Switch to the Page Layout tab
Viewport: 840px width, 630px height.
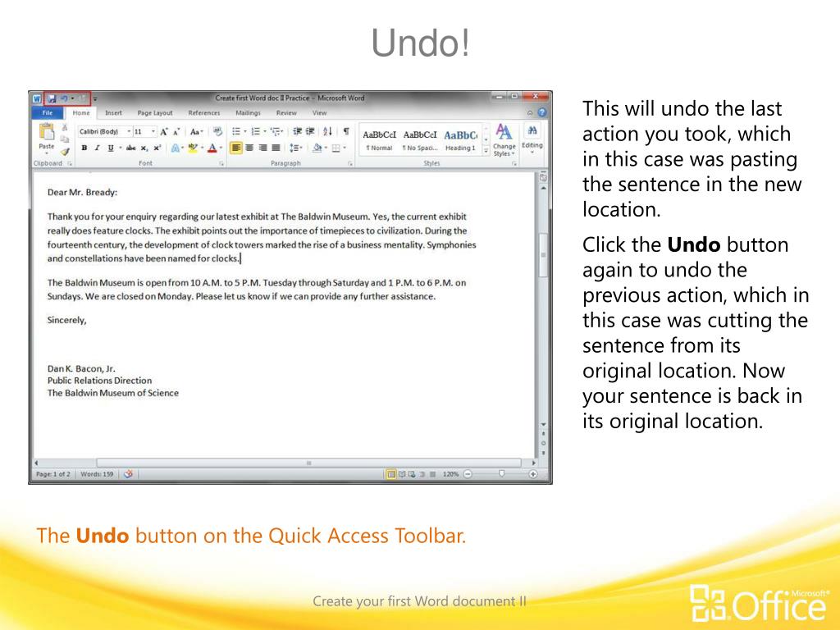(x=155, y=113)
